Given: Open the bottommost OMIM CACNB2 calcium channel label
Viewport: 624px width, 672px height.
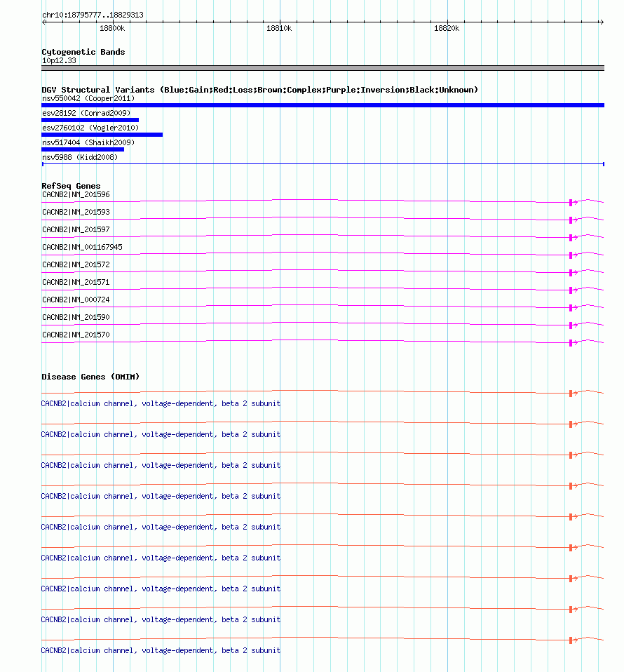Looking at the screenshot, I should pyautogui.click(x=161, y=650).
